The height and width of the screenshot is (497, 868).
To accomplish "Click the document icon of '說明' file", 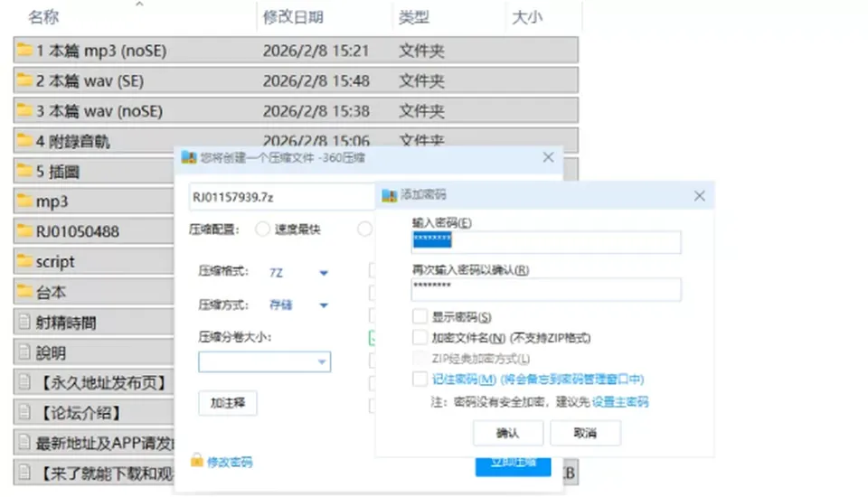I will pyautogui.click(x=24, y=352).
